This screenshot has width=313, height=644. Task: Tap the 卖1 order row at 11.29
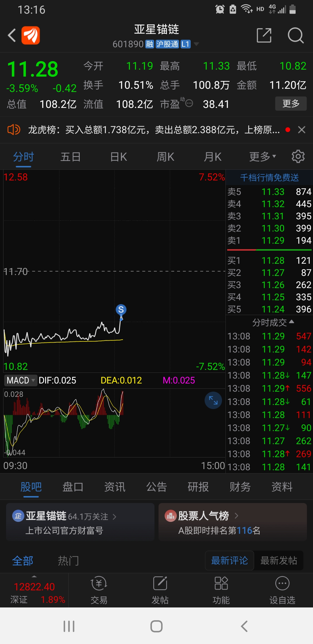point(269,240)
